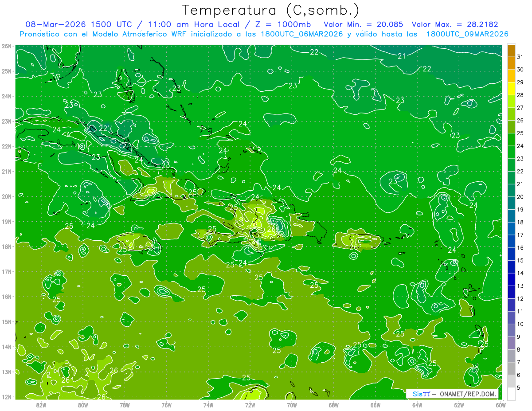Click the 68W longitude axis label

[x=333, y=405]
